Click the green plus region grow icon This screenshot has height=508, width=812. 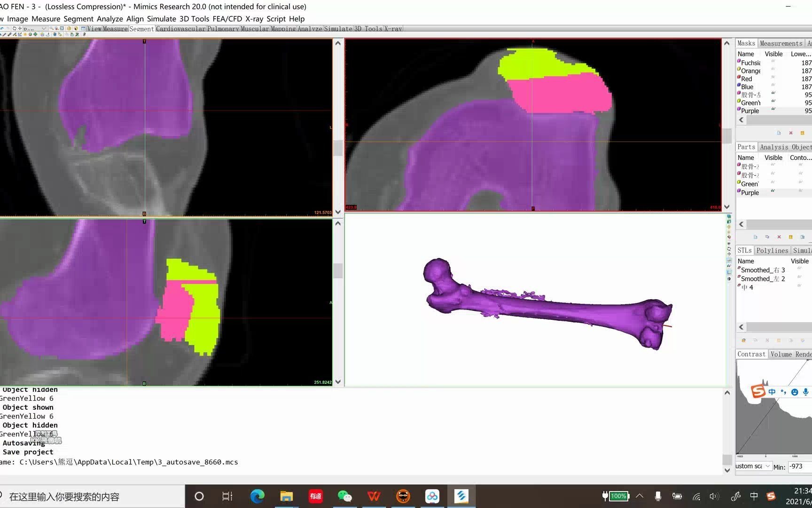[x=35, y=34]
